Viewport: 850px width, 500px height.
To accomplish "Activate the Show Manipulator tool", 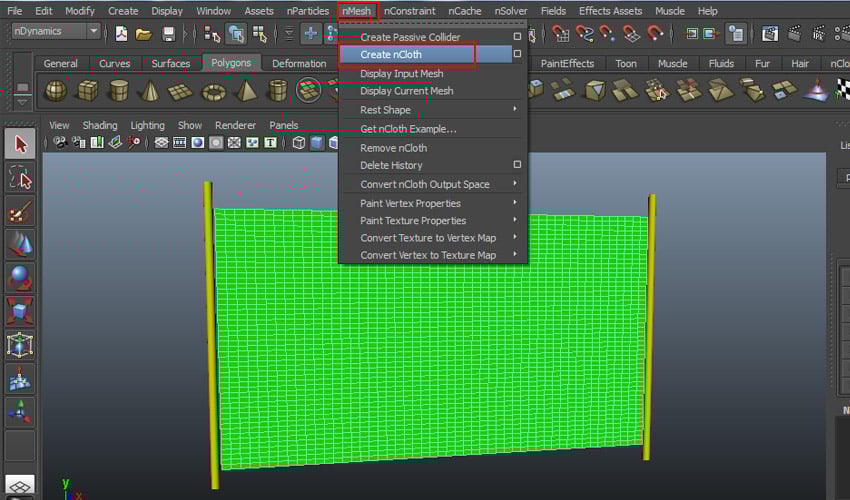I will (21, 412).
